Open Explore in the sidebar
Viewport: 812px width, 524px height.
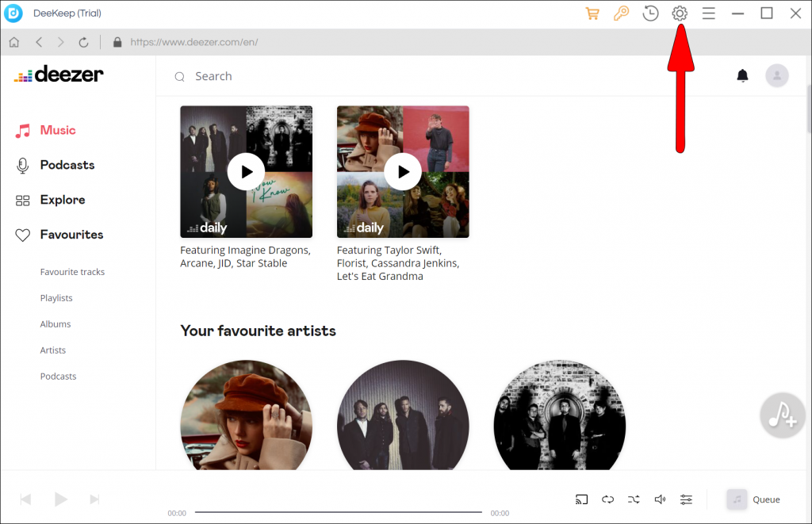click(50, 200)
